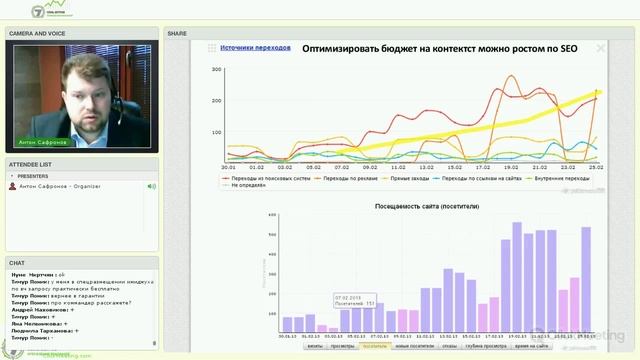This screenshot has width=640, height=360.
Task: Open the Источники переходов link
Action: coord(256,48)
